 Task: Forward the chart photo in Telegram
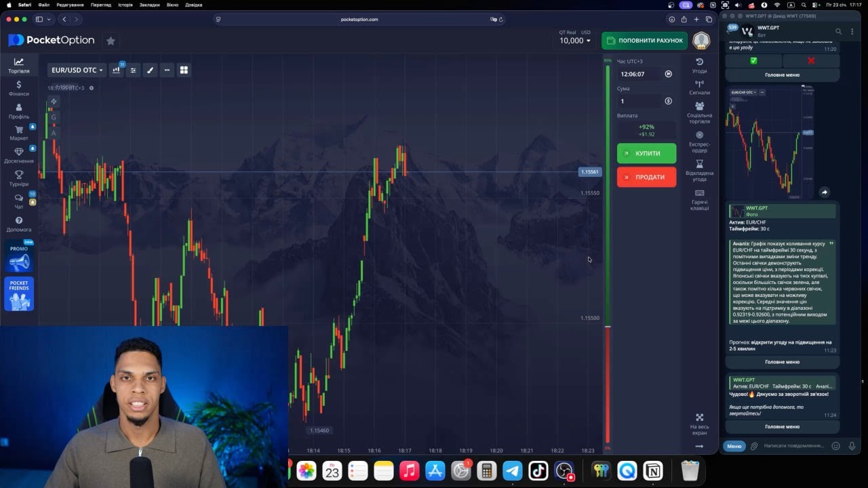pos(825,192)
